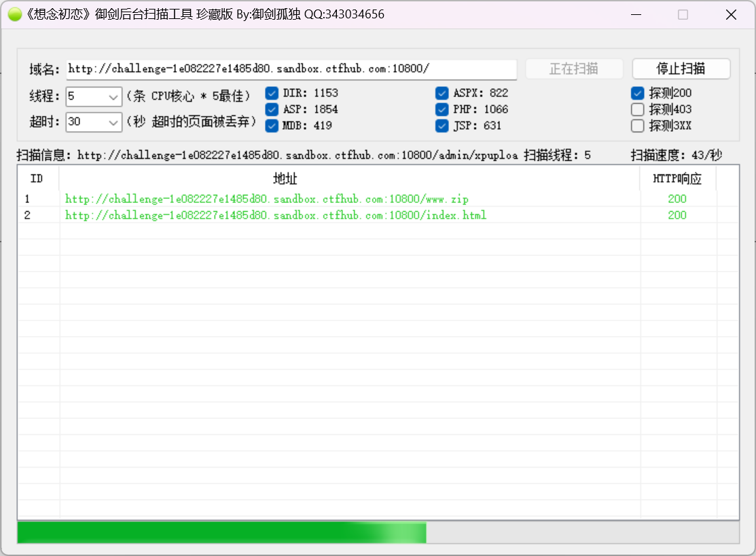Toggle the ASP: 1854 checkbox

click(x=272, y=109)
